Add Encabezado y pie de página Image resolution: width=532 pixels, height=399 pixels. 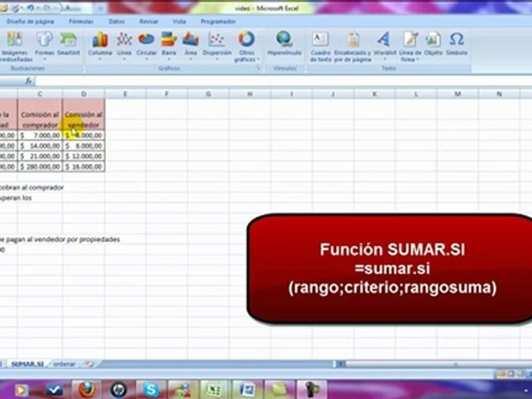point(352,47)
